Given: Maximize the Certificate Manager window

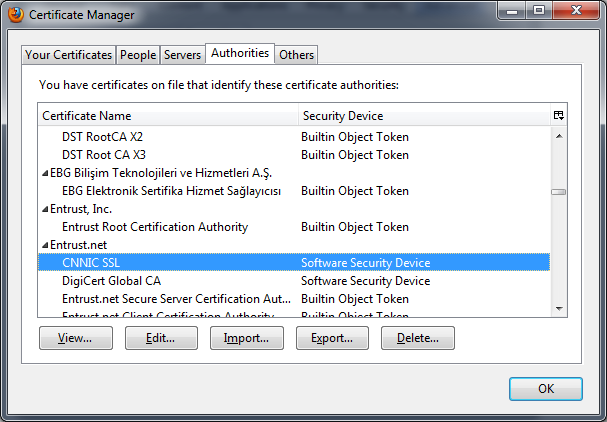Looking at the screenshot, I should coord(539,10).
